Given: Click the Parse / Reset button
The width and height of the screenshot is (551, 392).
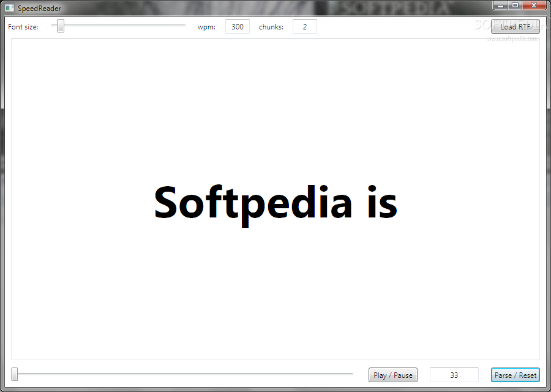Looking at the screenshot, I should 515,375.
